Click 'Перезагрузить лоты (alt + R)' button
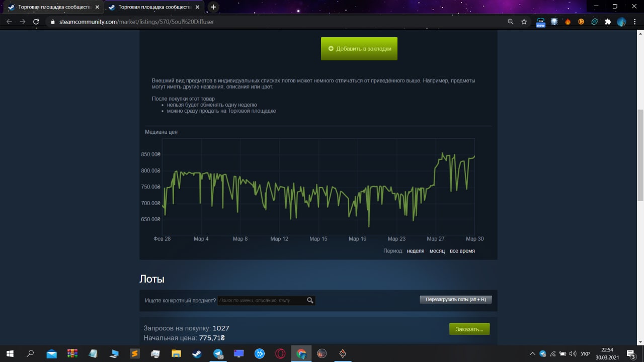The width and height of the screenshot is (644, 362). coord(456,299)
